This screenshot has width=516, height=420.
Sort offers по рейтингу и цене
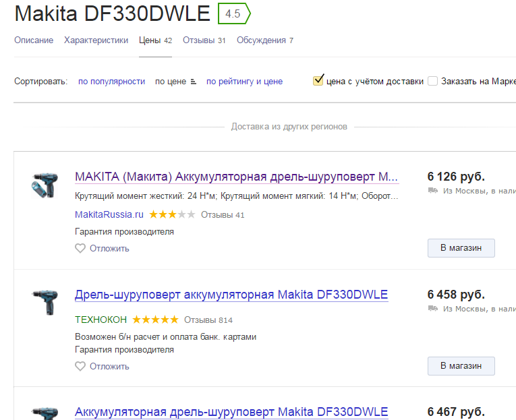(x=244, y=82)
